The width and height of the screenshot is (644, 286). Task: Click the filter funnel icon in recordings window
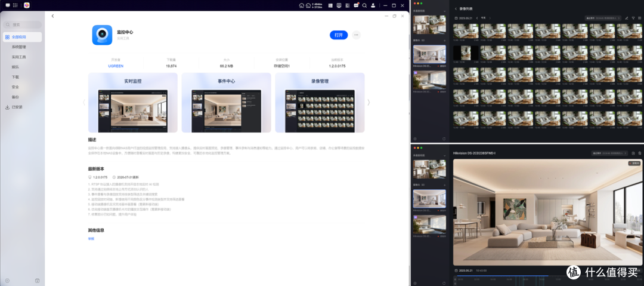(633, 18)
